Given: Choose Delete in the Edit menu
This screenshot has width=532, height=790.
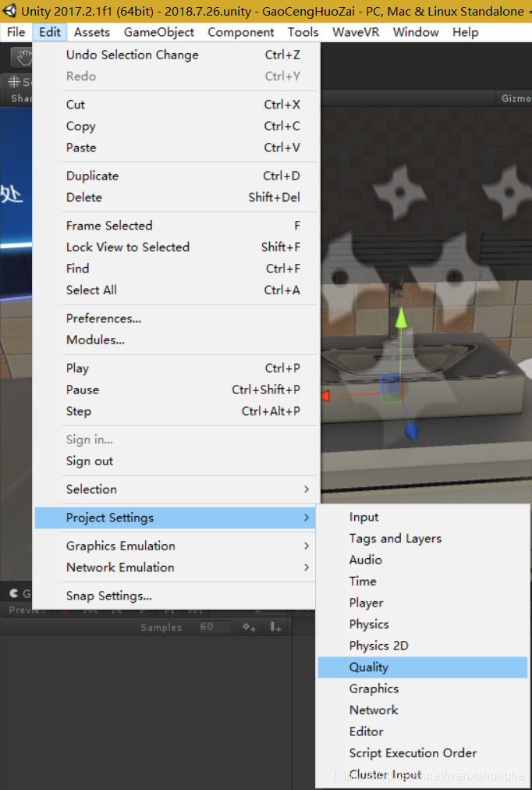Looking at the screenshot, I should pyautogui.click(x=176, y=197).
